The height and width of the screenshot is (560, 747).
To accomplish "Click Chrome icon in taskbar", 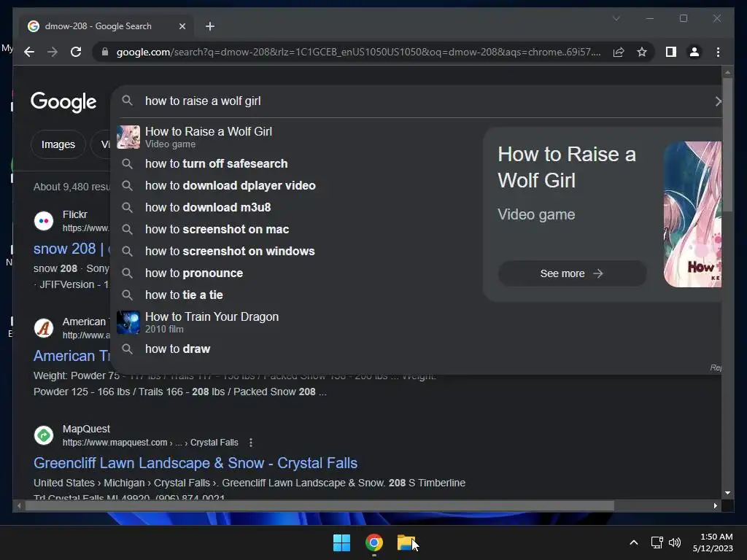I will [x=374, y=542].
